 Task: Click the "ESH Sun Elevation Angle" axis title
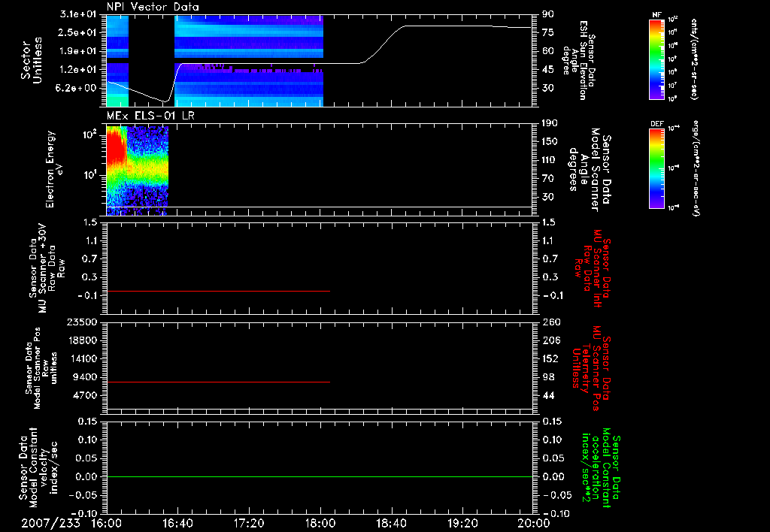[578, 60]
